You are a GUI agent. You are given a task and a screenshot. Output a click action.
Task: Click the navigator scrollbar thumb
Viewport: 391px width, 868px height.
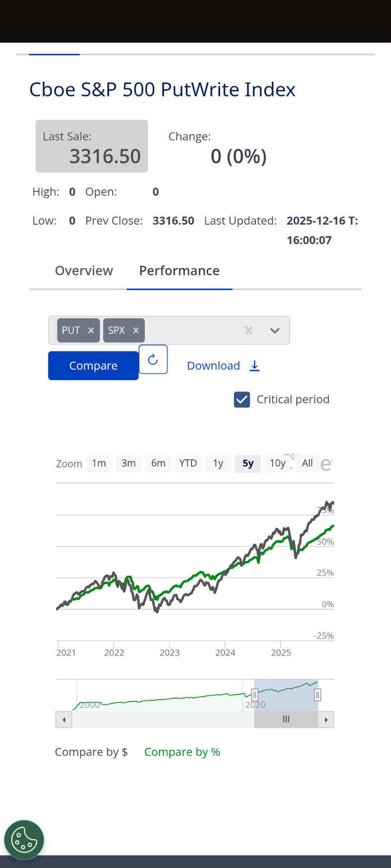pos(286,719)
